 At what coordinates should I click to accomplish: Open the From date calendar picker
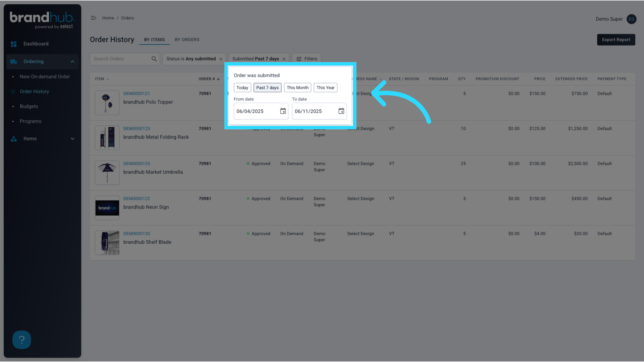click(283, 111)
